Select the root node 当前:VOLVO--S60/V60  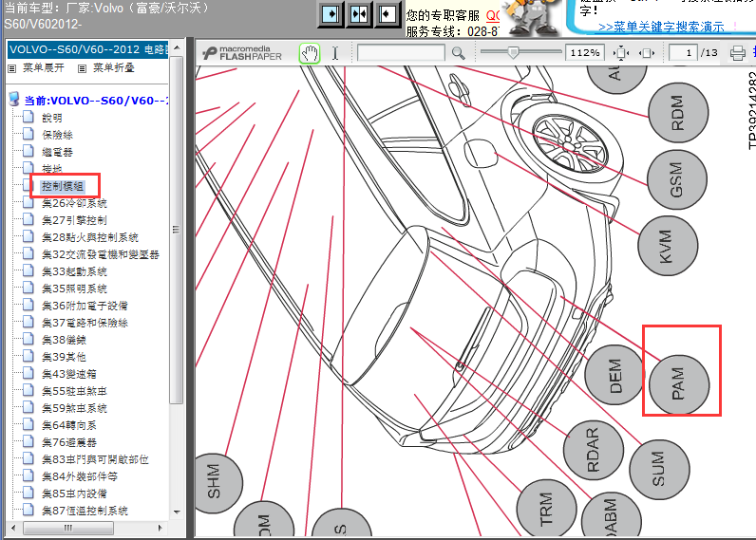click(x=97, y=101)
